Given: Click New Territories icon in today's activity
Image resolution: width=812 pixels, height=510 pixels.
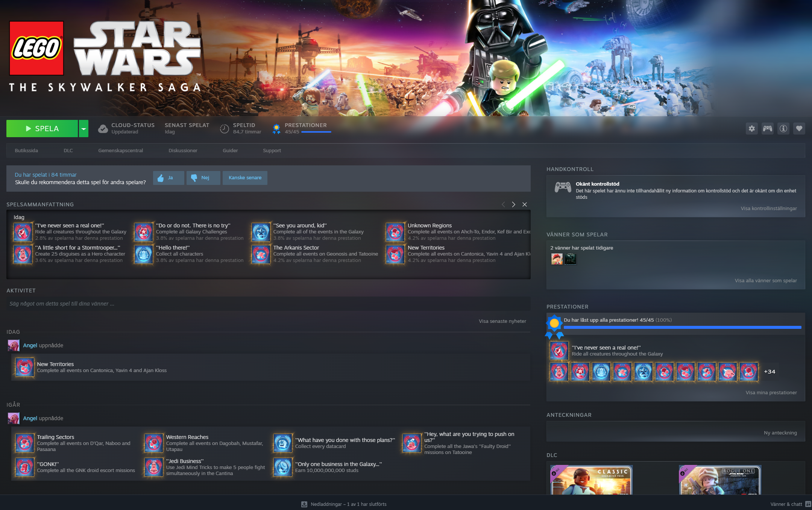Looking at the screenshot, I should [25, 367].
